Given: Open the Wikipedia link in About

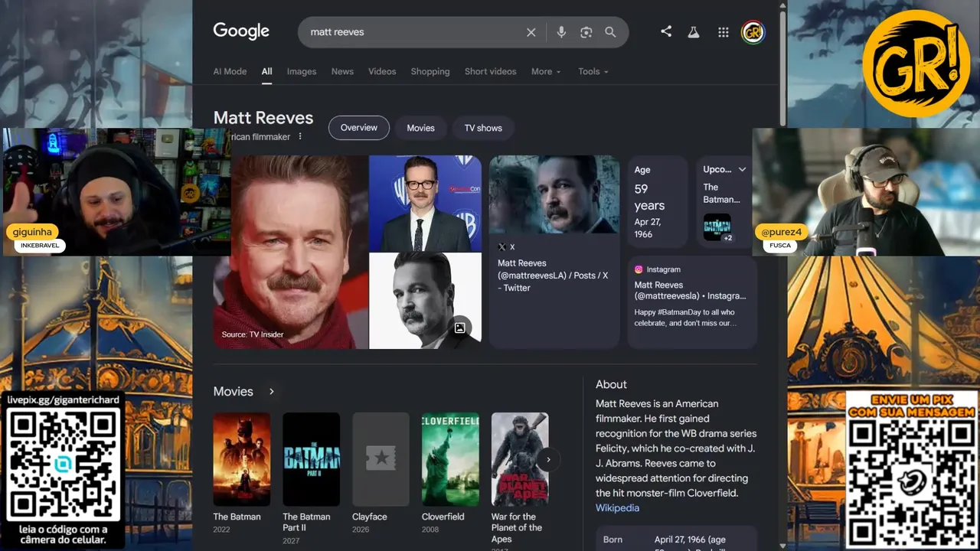Looking at the screenshot, I should click(x=617, y=508).
